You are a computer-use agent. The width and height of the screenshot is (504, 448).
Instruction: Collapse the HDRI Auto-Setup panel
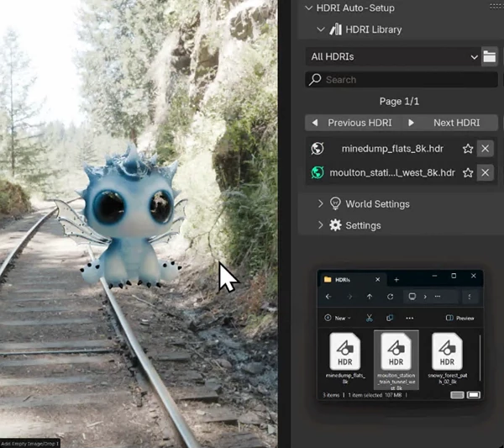(309, 8)
